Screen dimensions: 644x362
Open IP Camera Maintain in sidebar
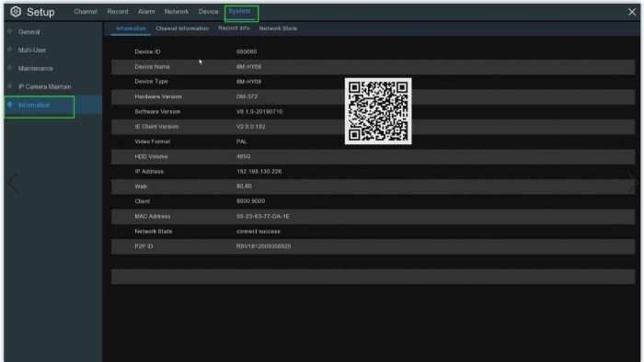point(45,86)
